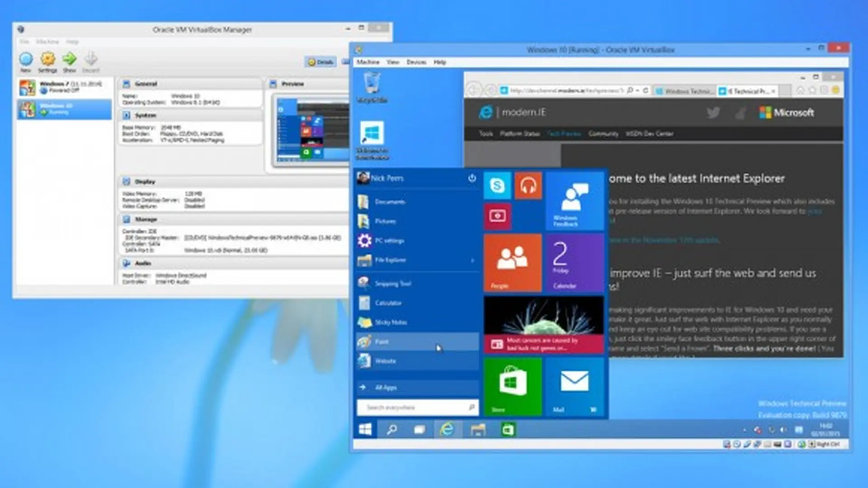Open VirtualBox Settings gear icon
868x488 pixels.
[x=47, y=58]
